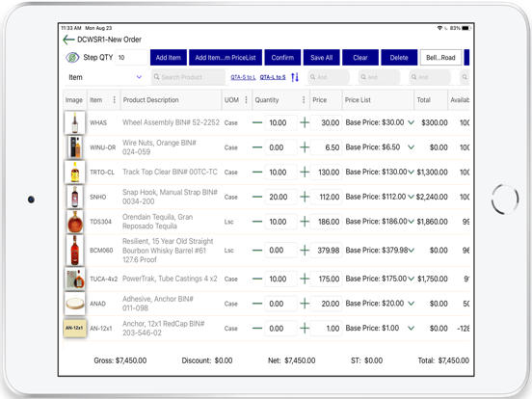Open the UOM column options menu
532x399 pixels.
tap(246, 100)
